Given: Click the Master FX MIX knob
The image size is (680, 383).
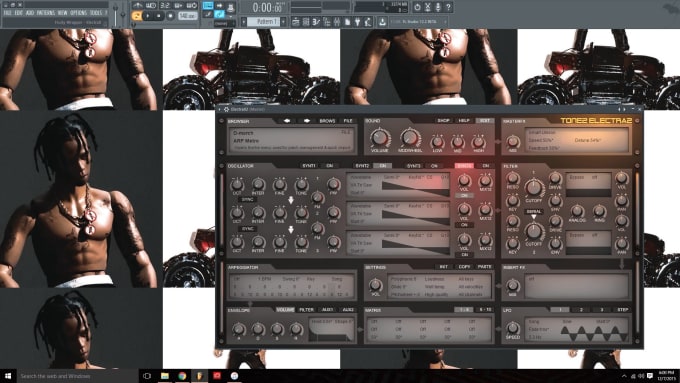Looking at the screenshot, I should click(x=513, y=141).
